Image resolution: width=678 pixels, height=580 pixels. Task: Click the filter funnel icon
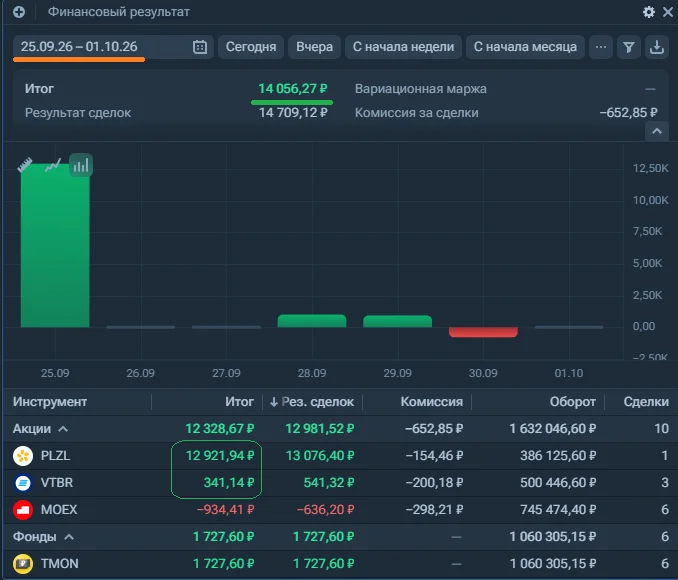629,47
